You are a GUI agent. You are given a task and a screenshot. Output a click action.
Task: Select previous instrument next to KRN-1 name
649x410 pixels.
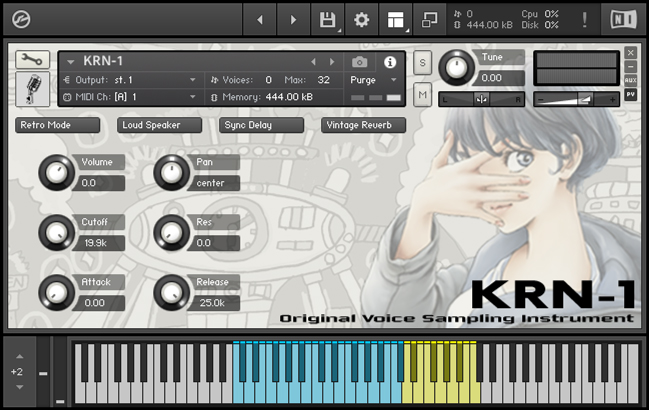[x=313, y=62]
